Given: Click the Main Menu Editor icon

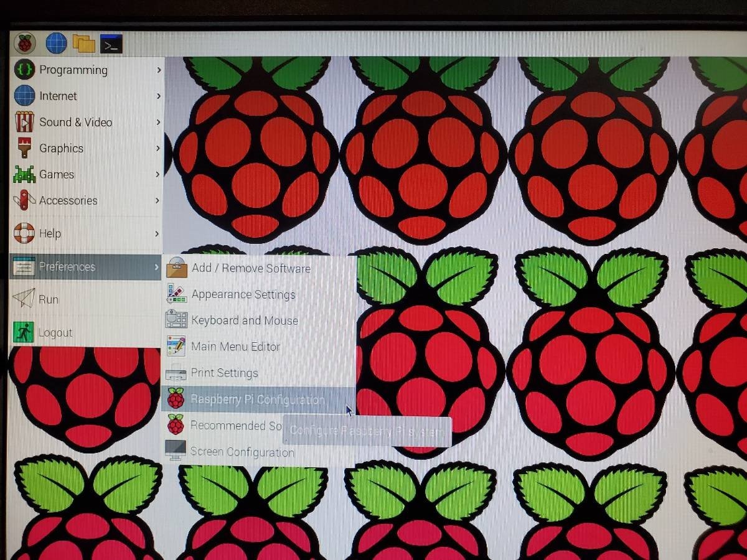Looking at the screenshot, I should click(x=176, y=347).
